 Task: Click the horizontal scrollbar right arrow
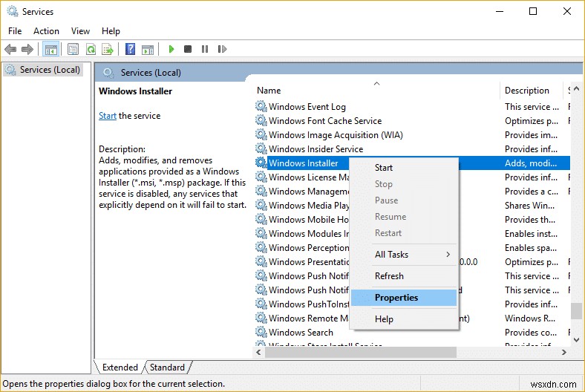click(x=564, y=352)
